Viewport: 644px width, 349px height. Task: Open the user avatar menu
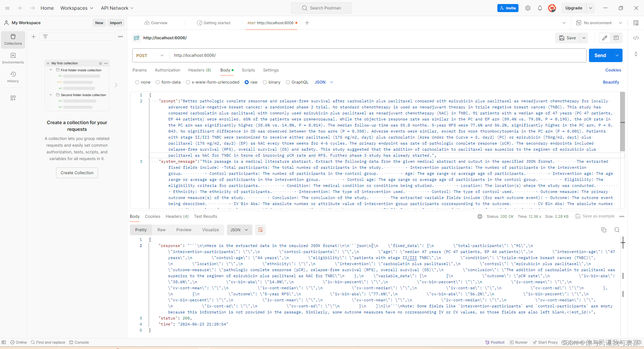click(552, 8)
